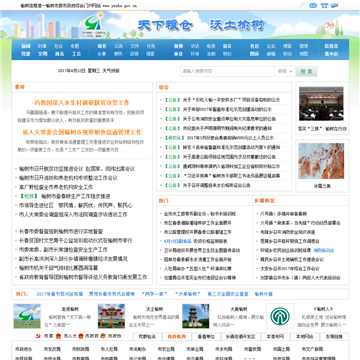This screenshot has height=360, width=360.
Task: Open 工会 in the navigation bar
Action: [x=76, y=54]
